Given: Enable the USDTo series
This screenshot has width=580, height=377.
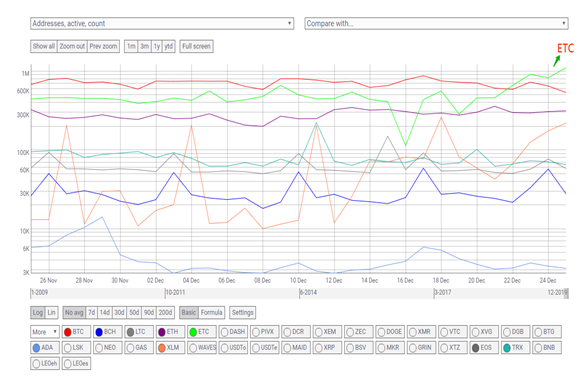Looking at the screenshot, I should (x=233, y=348).
